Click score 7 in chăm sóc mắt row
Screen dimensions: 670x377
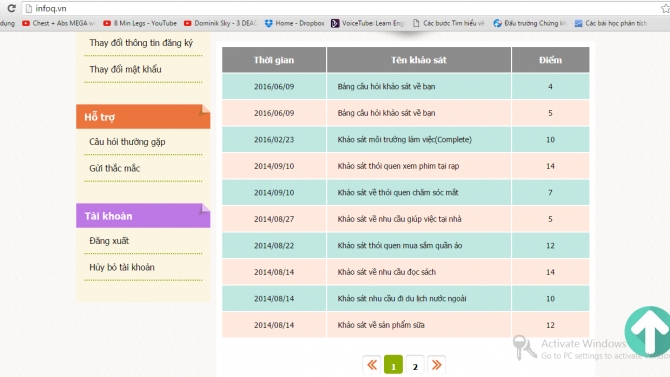550,192
